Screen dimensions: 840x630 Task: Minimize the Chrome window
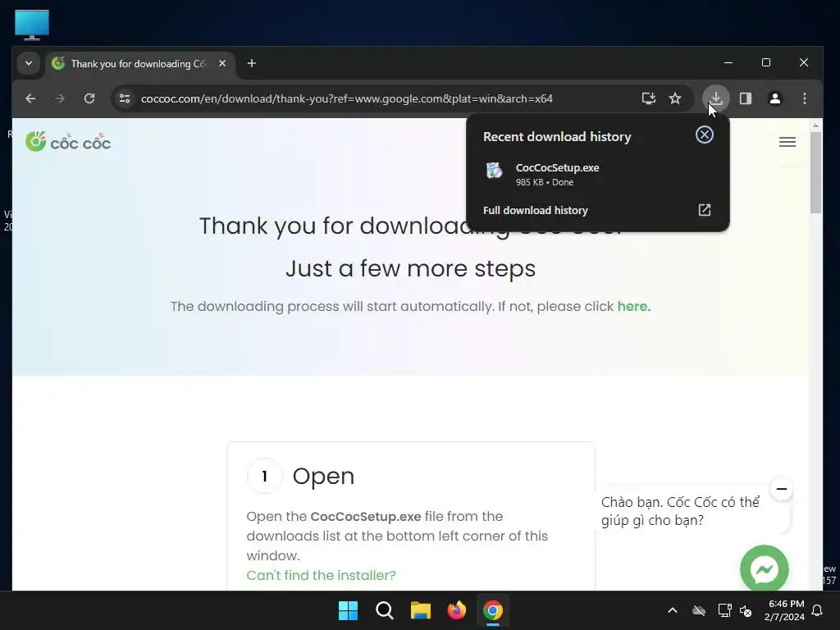point(728,62)
